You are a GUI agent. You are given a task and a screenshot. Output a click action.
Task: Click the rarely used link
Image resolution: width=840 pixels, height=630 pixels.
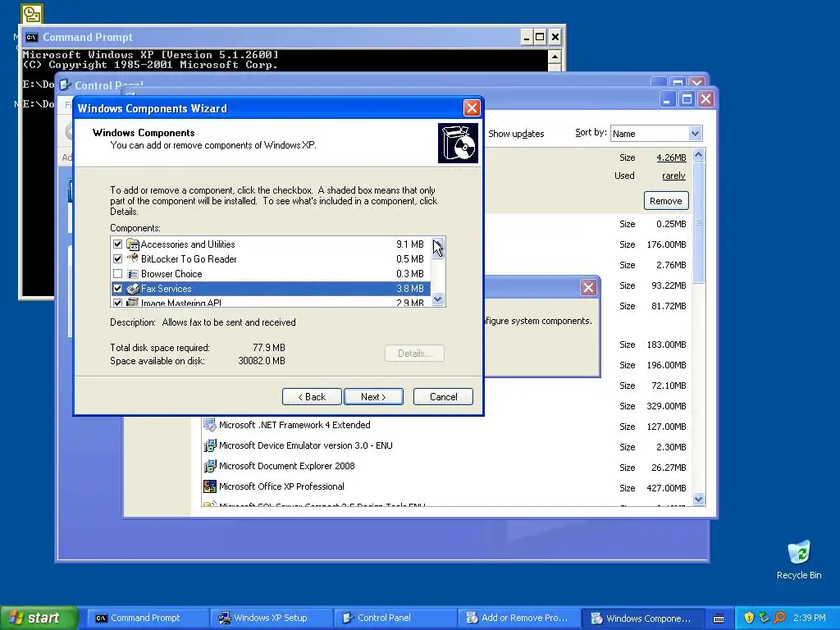tap(673, 176)
